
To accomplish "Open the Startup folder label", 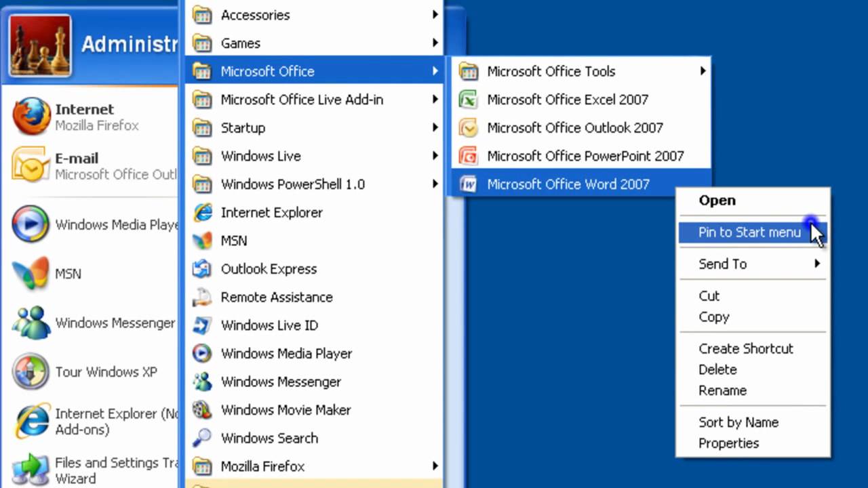I will coord(243,128).
